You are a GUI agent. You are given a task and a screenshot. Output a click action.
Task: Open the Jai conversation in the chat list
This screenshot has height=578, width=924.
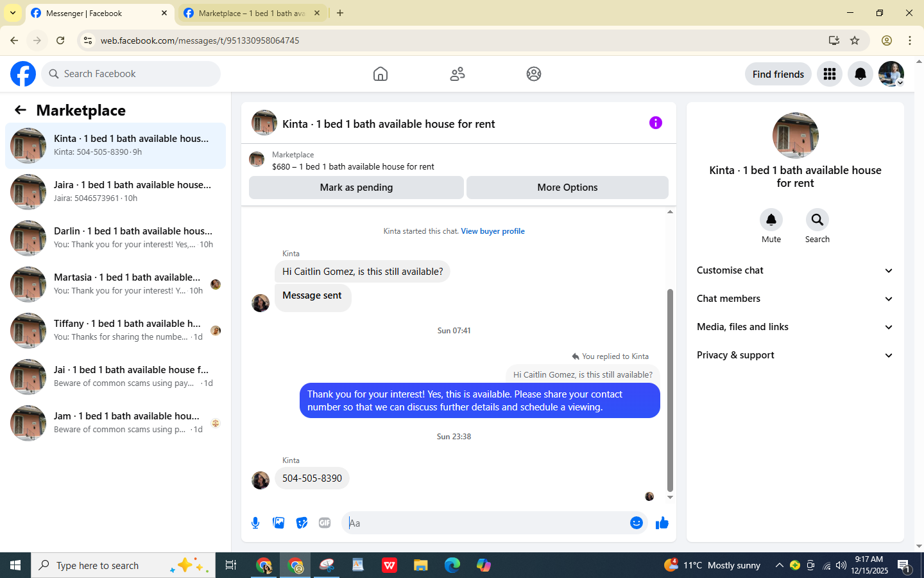point(116,377)
